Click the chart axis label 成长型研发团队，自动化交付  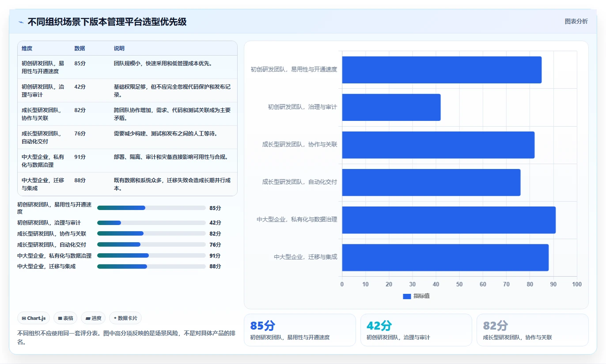(299, 182)
